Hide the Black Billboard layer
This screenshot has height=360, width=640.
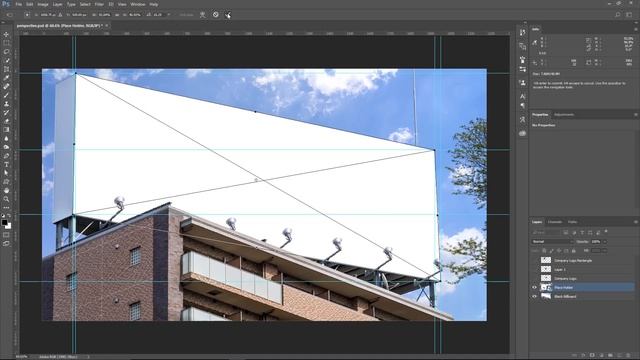pos(534,296)
